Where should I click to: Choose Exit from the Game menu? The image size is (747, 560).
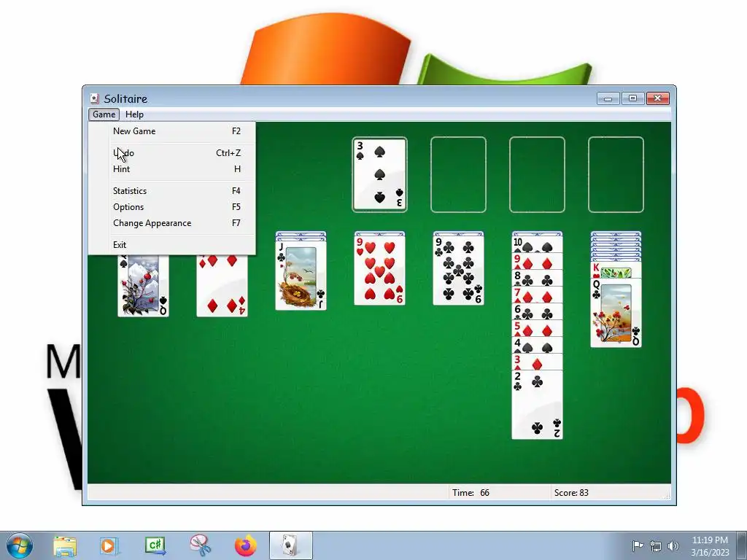177,245
